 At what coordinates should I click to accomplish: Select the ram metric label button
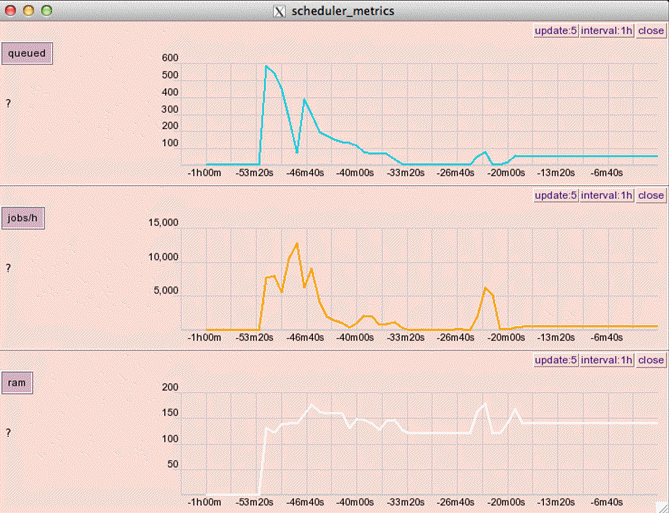point(19,382)
